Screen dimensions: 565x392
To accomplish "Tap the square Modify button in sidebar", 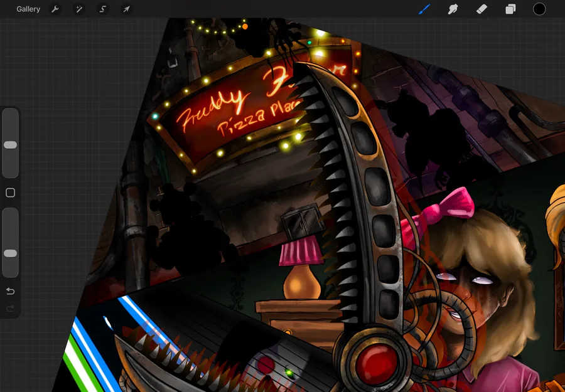I will point(11,193).
